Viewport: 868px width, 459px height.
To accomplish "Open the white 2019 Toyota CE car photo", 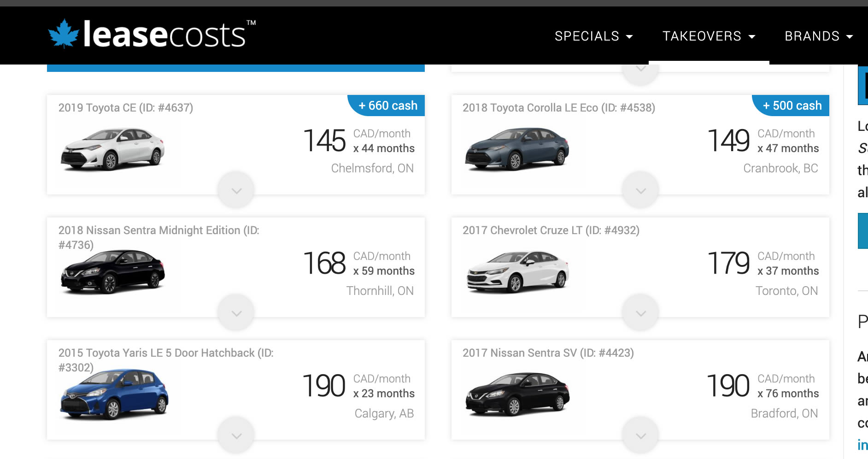I will tap(112, 149).
